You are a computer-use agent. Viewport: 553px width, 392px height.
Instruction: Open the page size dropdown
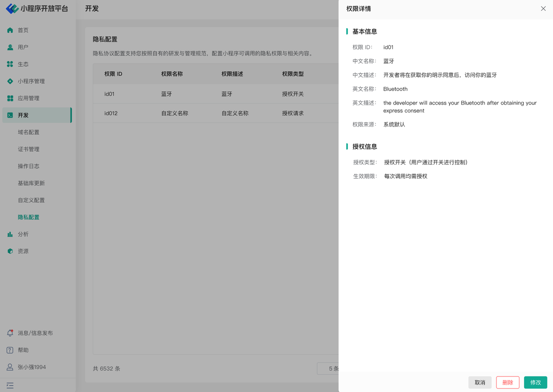click(328, 369)
